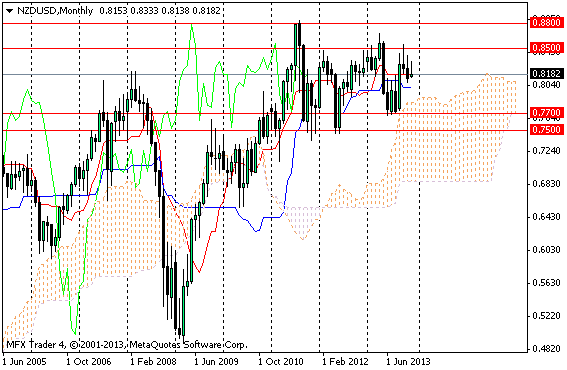567x370 pixels.
Task: Click the 1 Jun 2005 date label
Action: (x=24, y=361)
